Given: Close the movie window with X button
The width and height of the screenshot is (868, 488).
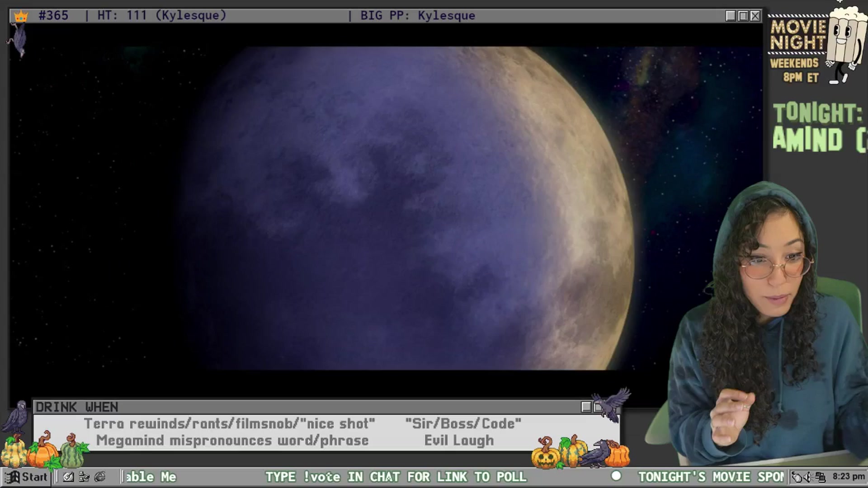Looking at the screenshot, I should tap(755, 16).
